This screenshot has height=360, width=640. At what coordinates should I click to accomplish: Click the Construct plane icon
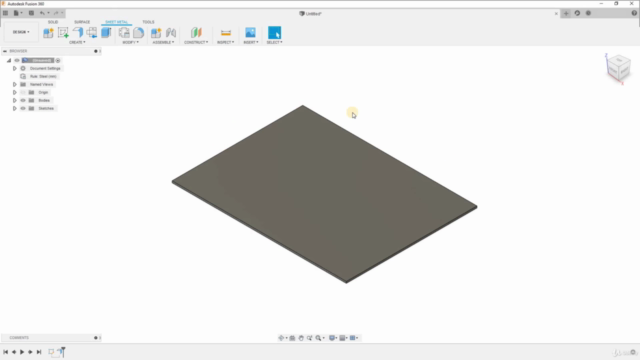[196, 33]
